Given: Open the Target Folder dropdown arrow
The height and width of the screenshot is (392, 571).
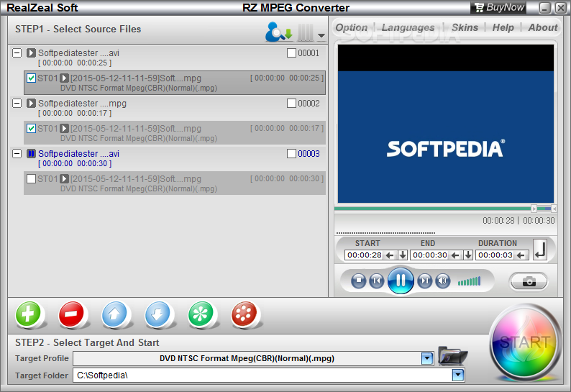Looking at the screenshot, I should (458, 375).
